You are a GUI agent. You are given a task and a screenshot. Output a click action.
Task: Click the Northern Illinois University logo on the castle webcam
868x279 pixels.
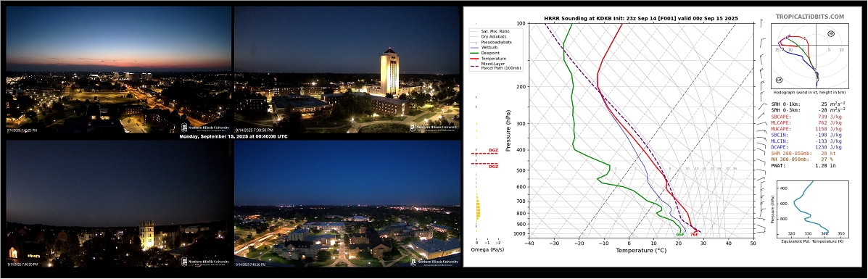click(x=206, y=262)
